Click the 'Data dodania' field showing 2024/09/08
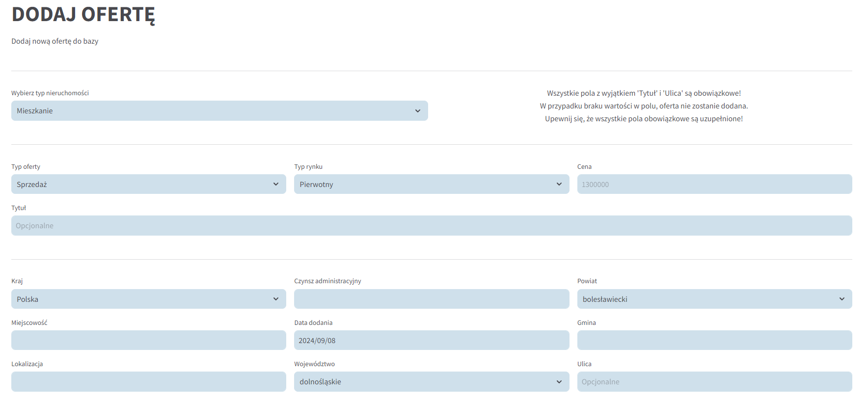 [432, 340]
